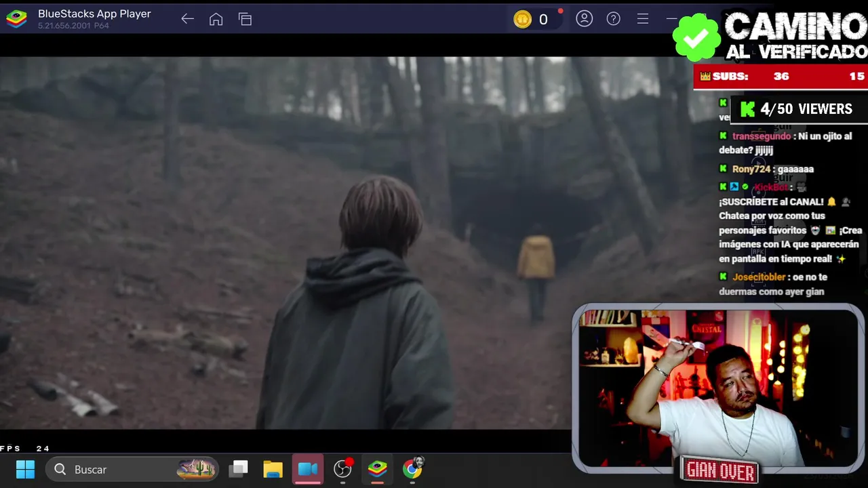Click the Rony724 username in chat

[751, 169]
